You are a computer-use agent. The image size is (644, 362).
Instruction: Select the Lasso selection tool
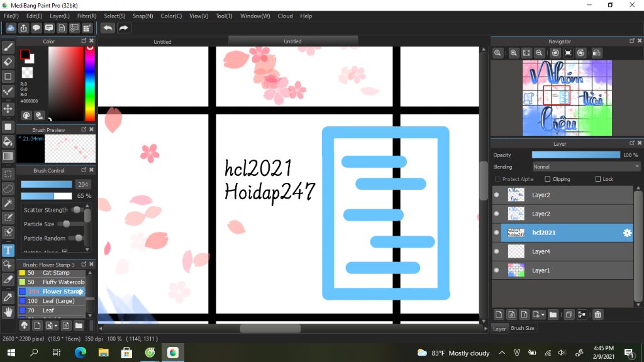8,189
